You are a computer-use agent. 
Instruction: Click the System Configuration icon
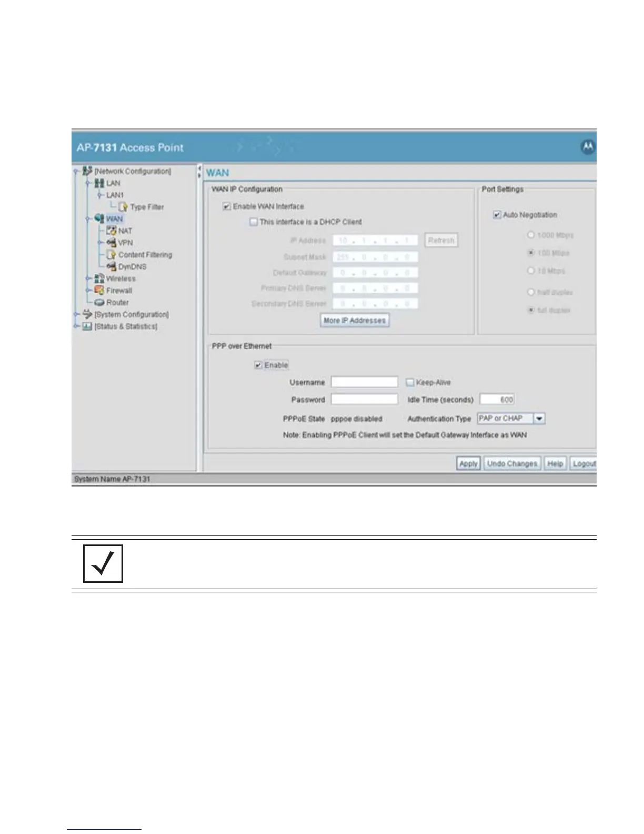(87, 314)
